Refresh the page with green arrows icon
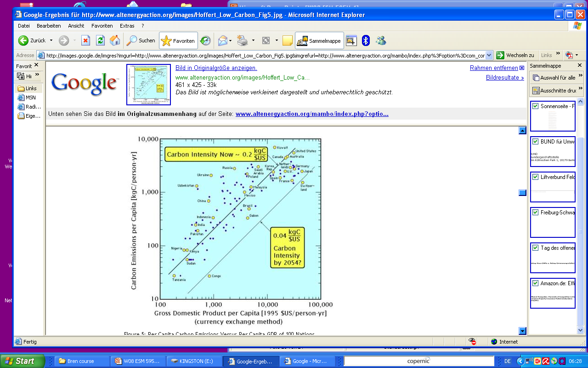Viewport: 588px width, 368px height. coord(100,40)
